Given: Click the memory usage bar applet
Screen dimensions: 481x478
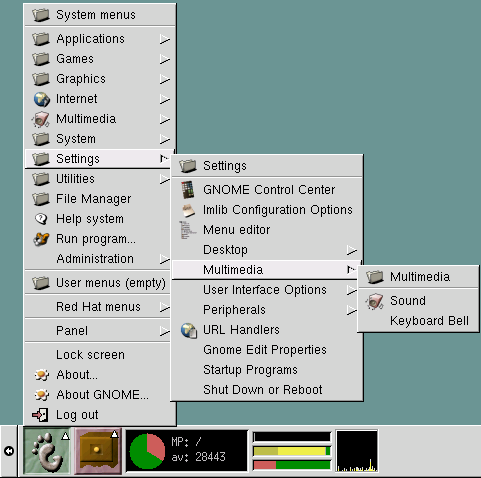Looking at the screenshot, I should click(x=292, y=451).
